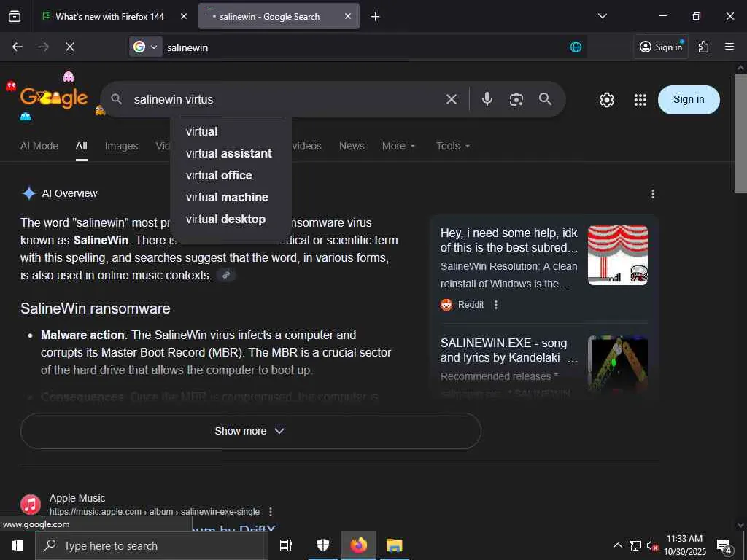This screenshot has height=560, width=747.
Task: Click the Reddit post thumbnail image
Action: (617, 255)
